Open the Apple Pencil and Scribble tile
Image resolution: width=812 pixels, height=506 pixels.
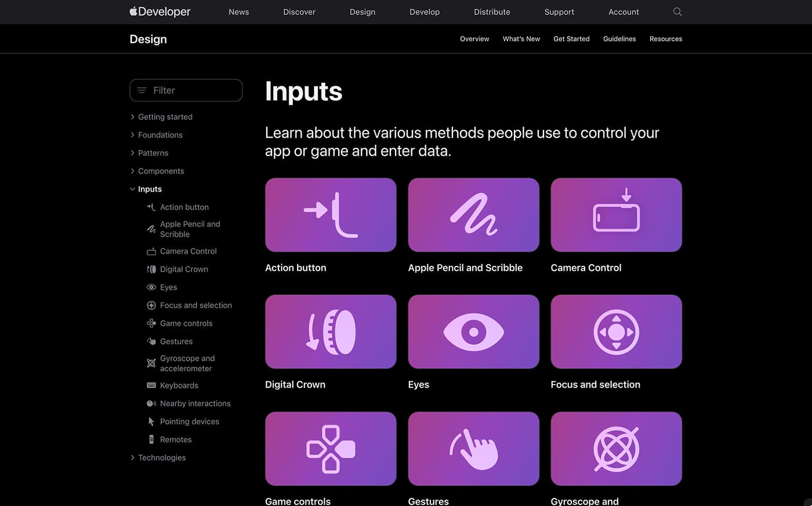473,215
